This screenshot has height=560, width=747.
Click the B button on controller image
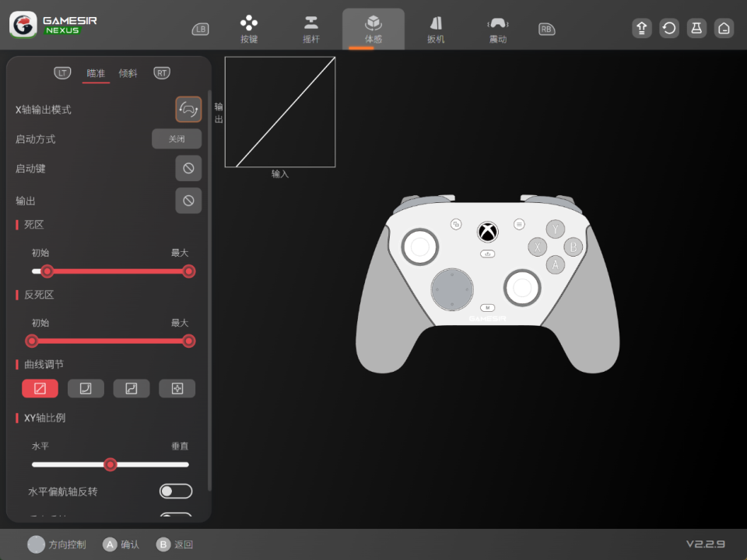click(x=573, y=247)
